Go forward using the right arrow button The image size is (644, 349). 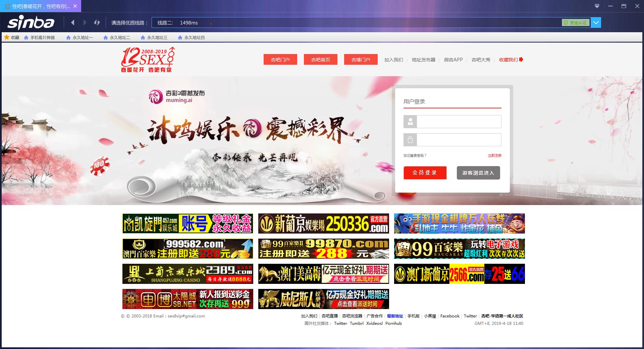coord(85,22)
